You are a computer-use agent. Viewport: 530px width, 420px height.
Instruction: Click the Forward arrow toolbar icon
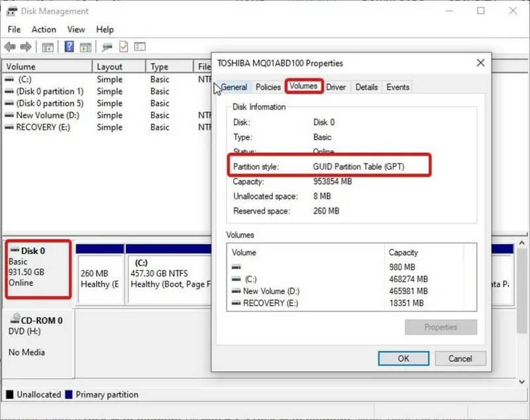coord(26,47)
